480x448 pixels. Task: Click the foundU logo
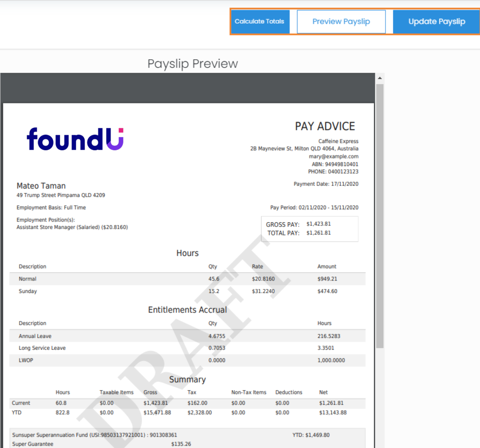tap(75, 139)
